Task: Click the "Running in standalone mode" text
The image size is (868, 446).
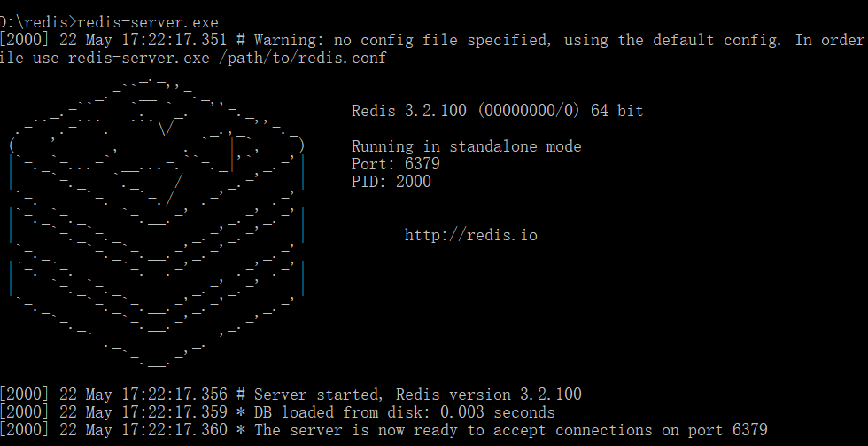Action: tap(466, 147)
